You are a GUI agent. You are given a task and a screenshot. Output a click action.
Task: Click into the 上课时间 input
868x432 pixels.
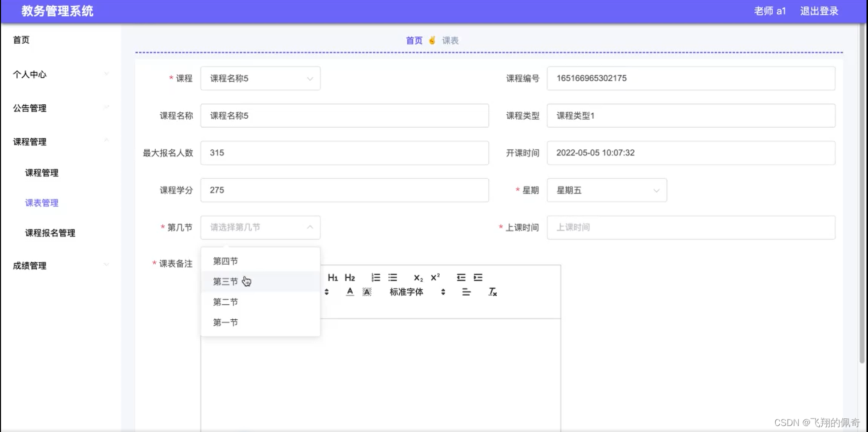[691, 228]
